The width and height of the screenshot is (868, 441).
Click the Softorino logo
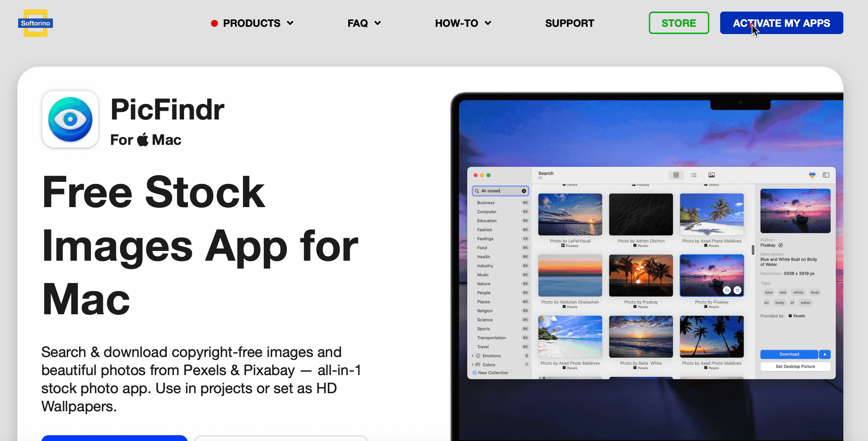click(36, 23)
